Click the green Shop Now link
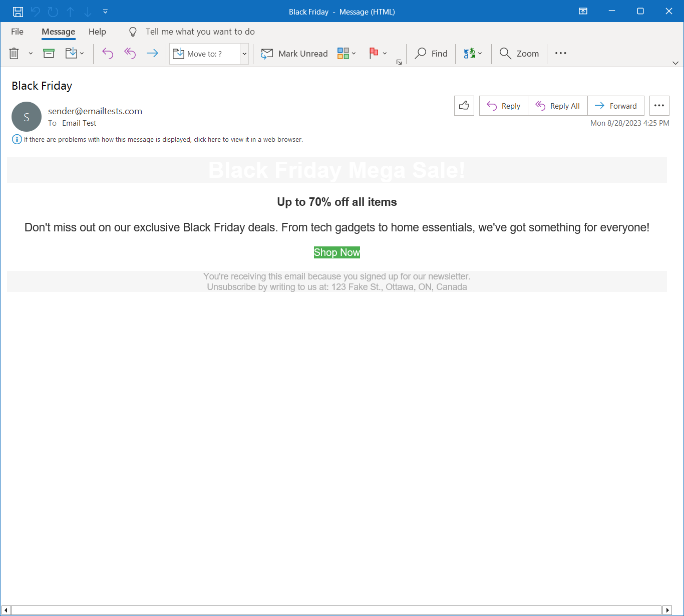The width and height of the screenshot is (684, 616). (337, 252)
